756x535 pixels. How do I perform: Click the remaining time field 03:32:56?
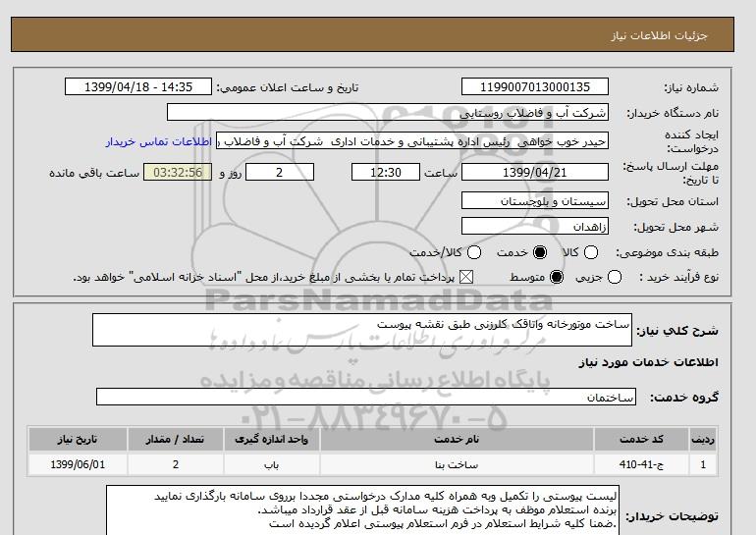[178, 172]
